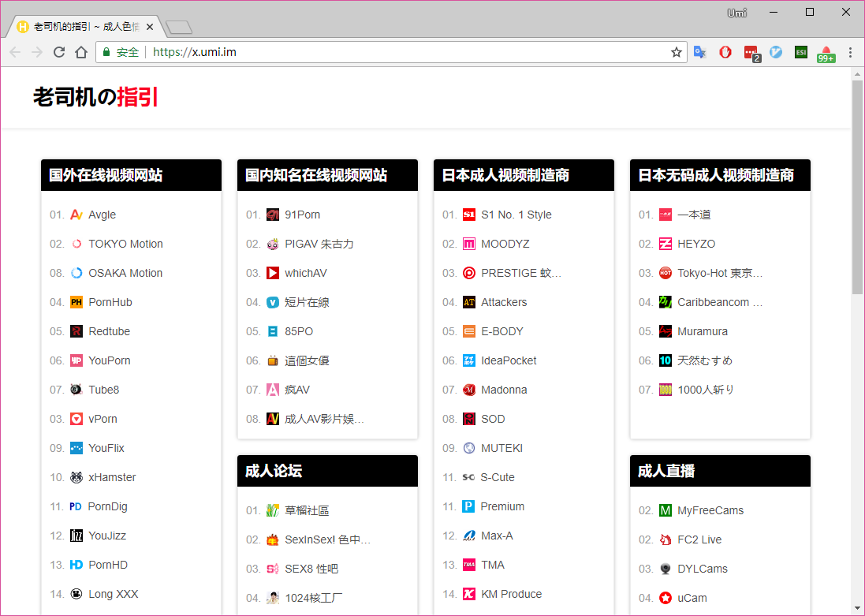Open the blue checkmark extension icon
This screenshot has height=616, width=865.
click(776, 52)
